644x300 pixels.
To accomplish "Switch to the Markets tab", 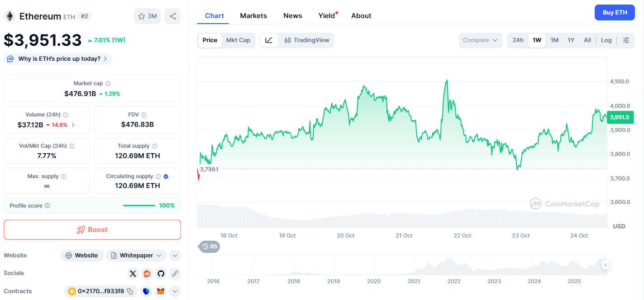I will click(253, 16).
